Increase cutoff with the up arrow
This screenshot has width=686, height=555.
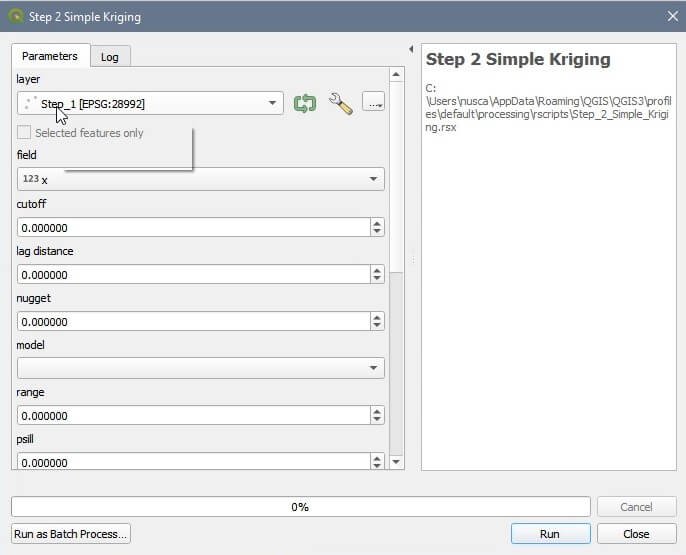[x=377, y=223]
